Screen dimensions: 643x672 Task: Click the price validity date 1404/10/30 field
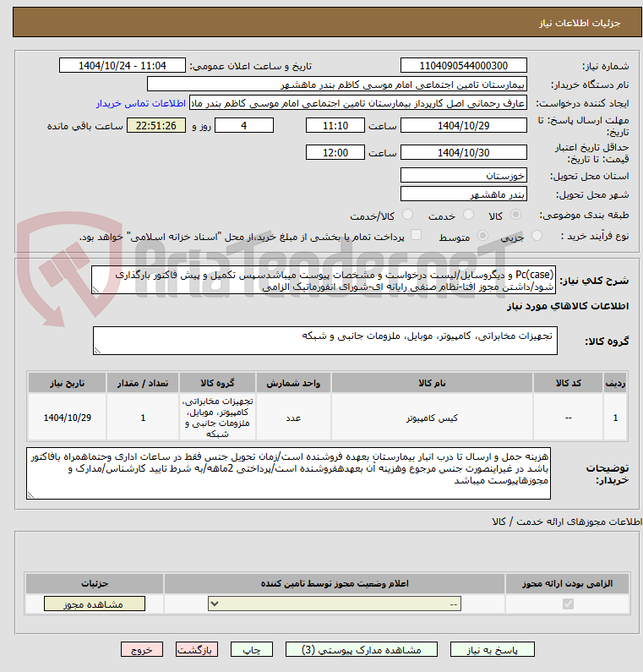[464, 152]
